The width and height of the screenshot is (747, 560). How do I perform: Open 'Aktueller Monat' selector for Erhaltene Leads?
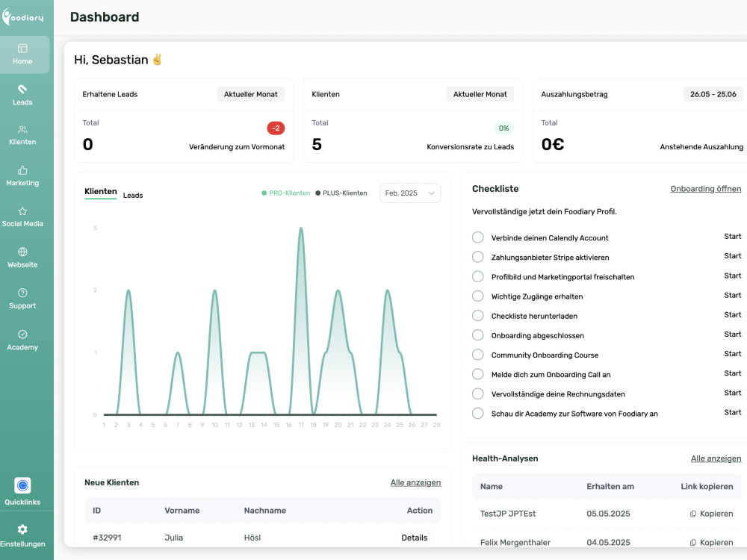[x=250, y=94]
